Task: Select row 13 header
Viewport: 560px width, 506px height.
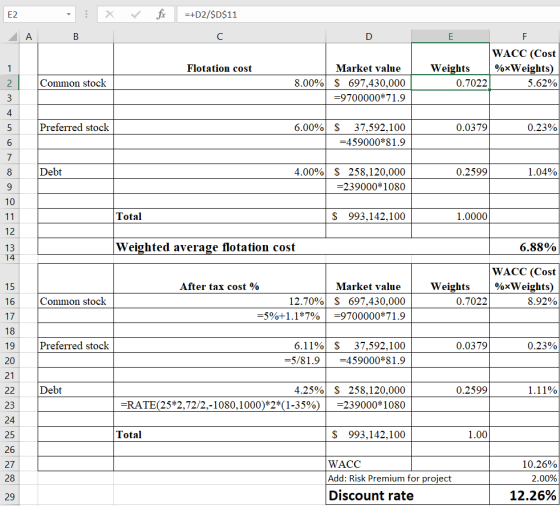Action: (10, 247)
